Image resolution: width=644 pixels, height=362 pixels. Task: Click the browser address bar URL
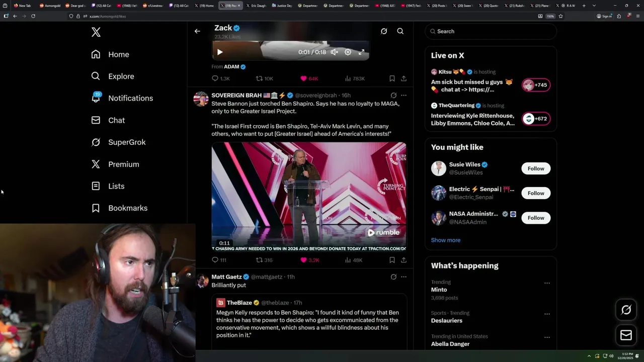108,16
